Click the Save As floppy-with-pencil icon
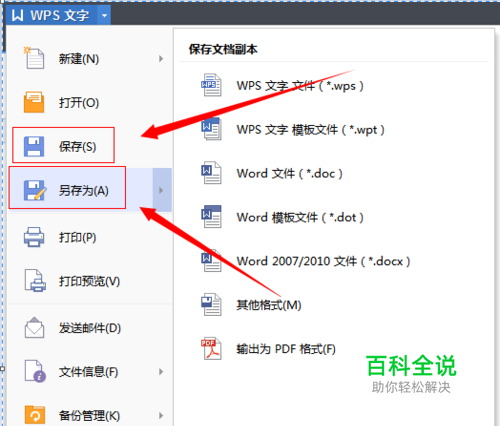This screenshot has width=500, height=426. tap(34, 190)
